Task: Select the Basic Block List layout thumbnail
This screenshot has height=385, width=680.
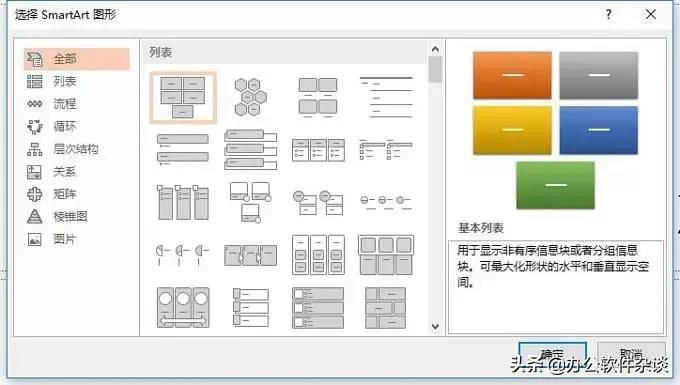Action: tap(183, 97)
